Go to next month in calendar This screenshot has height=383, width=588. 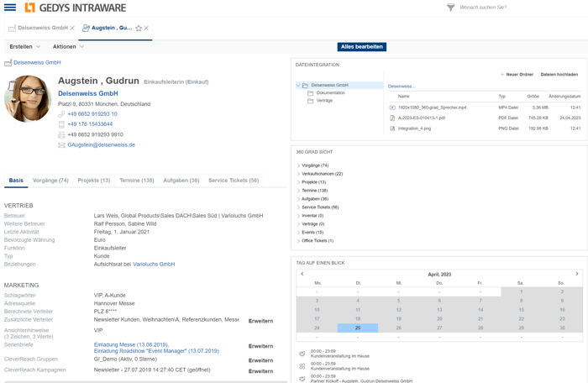coord(577,274)
